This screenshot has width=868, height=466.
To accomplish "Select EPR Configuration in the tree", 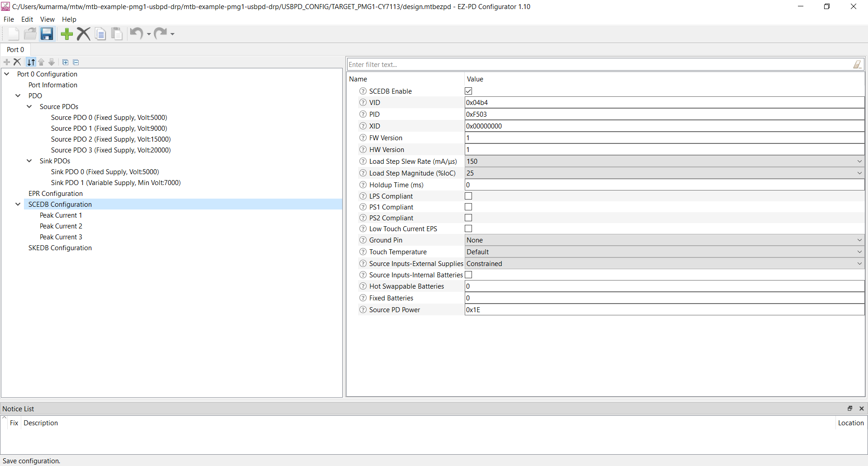I will pos(56,194).
